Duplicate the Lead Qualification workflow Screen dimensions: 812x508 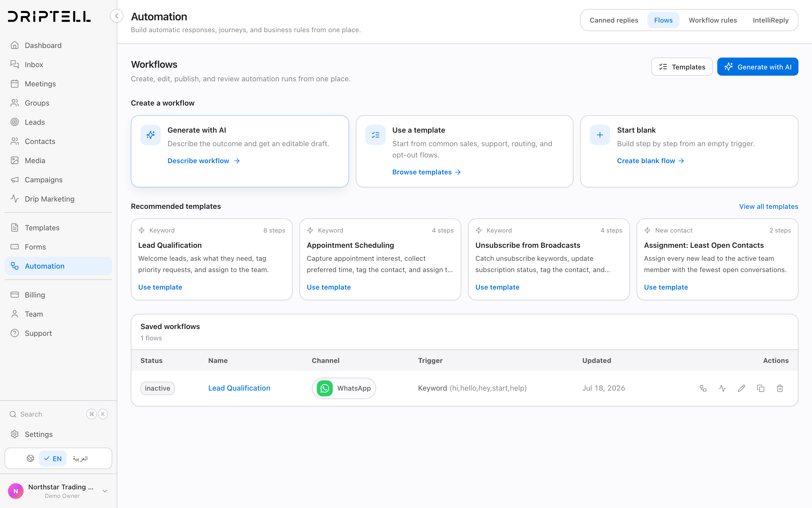pos(761,388)
